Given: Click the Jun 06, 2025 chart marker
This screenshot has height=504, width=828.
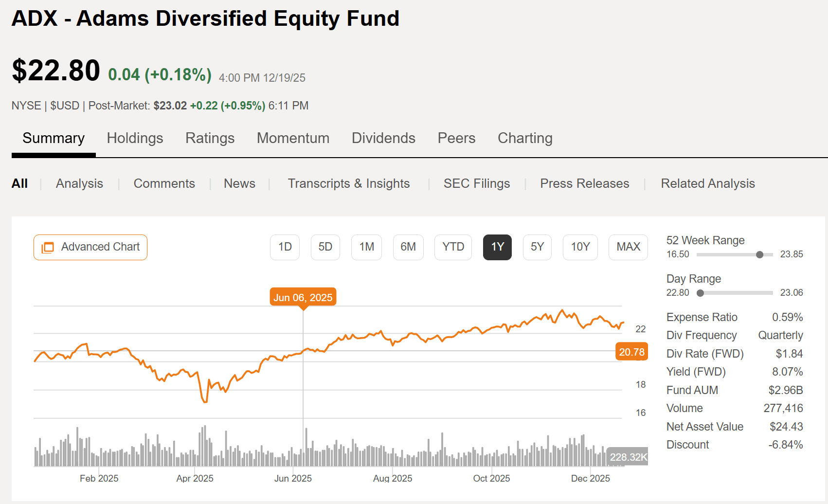Looking at the screenshot, I should pyautogui.click(x=303, y=297).
